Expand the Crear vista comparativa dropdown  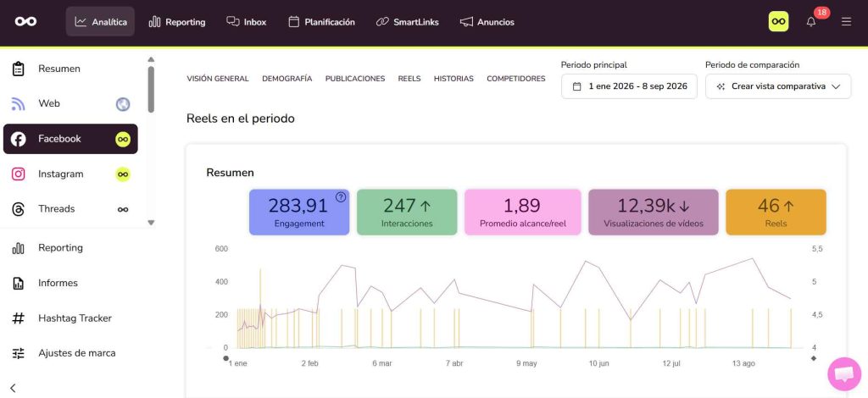point(778,86)
